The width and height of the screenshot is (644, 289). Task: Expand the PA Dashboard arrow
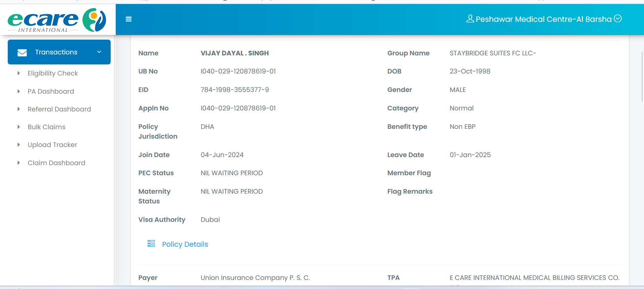pos(19,91)
